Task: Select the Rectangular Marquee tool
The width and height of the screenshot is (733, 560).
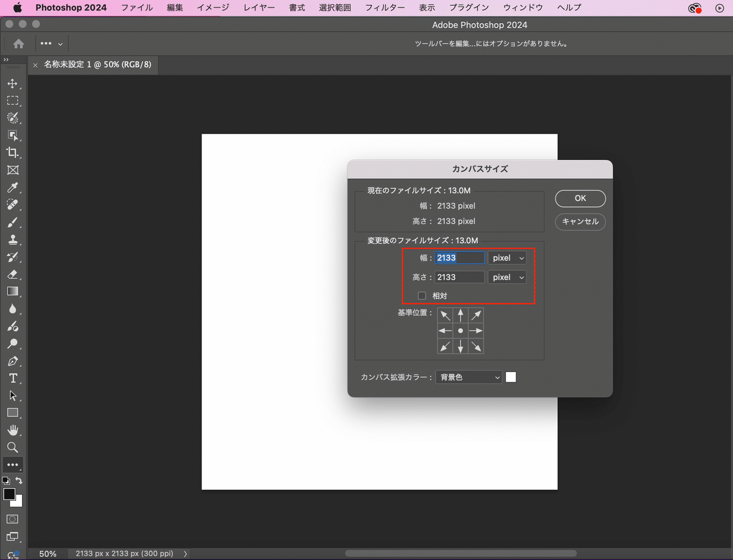Action: point(13,100)
